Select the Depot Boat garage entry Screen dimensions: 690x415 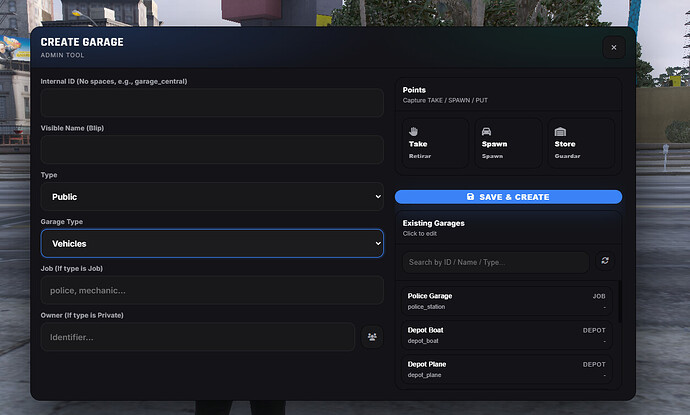tap(506, 335)
